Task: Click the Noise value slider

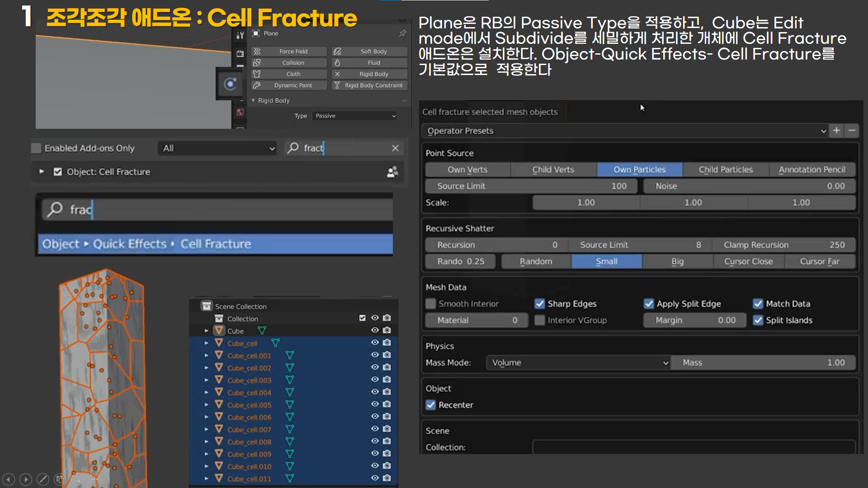Action: point(749,186)
